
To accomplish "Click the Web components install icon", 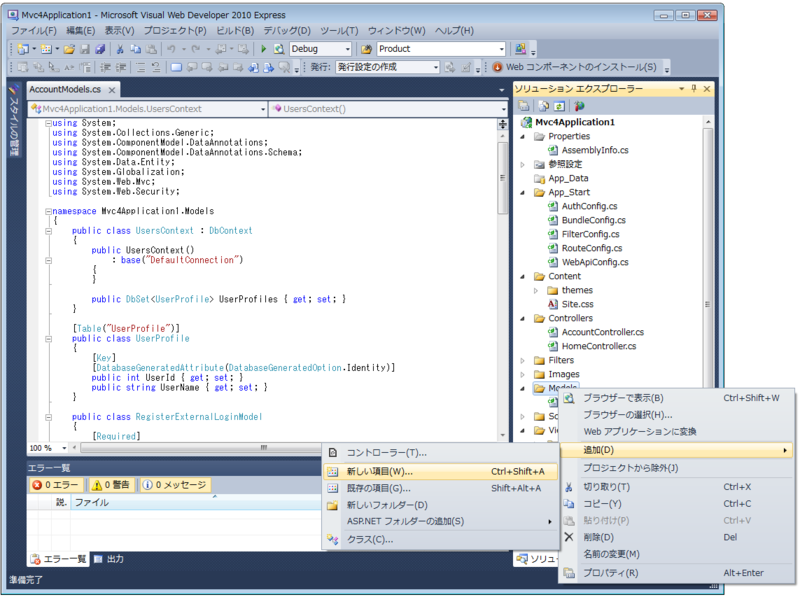I will 497,67.
